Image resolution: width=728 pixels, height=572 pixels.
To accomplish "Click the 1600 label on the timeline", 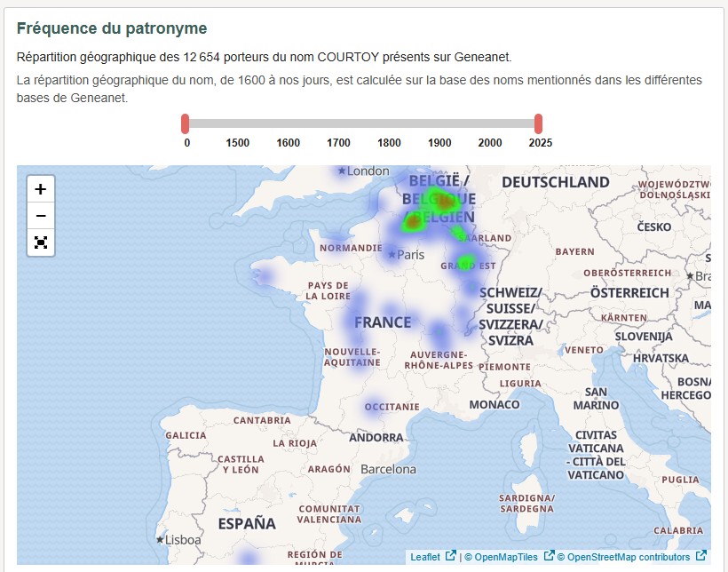I will pyautogui.click(x=288, y=142).
